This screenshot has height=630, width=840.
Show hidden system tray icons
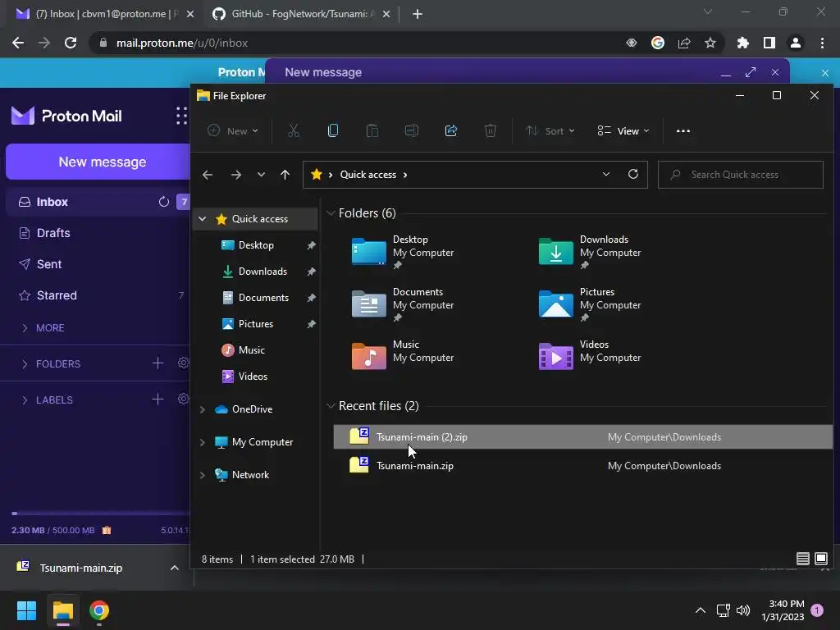[x=701, y=610]
